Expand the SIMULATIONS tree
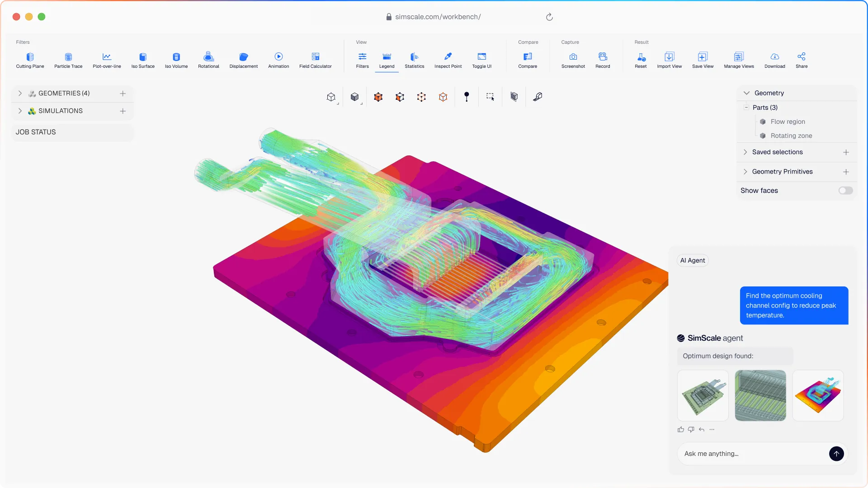 pyautogui.click(x=20, y=111)
